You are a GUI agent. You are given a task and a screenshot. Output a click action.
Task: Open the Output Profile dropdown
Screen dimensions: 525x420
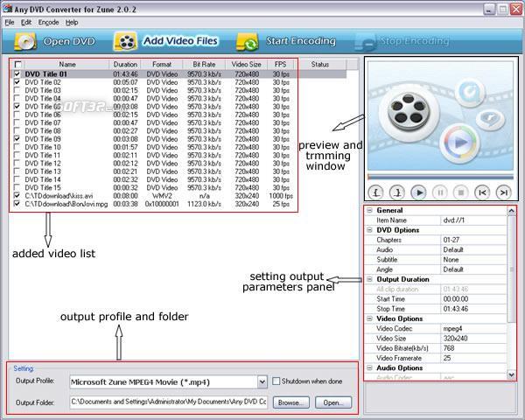262,381
